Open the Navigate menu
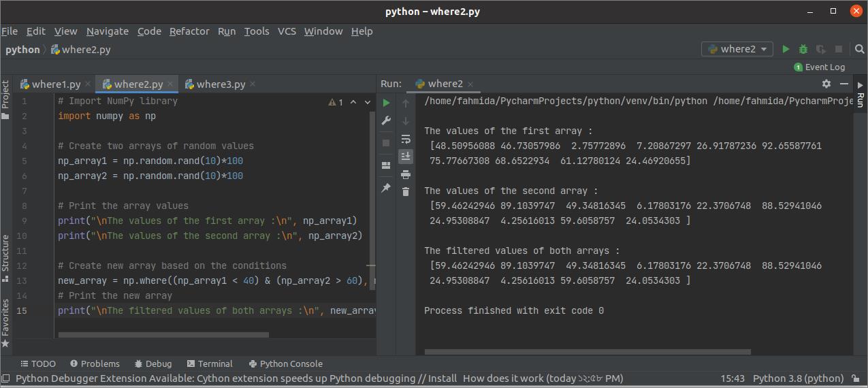The width and height of the screenshot is (868, 388). (108, 31)
